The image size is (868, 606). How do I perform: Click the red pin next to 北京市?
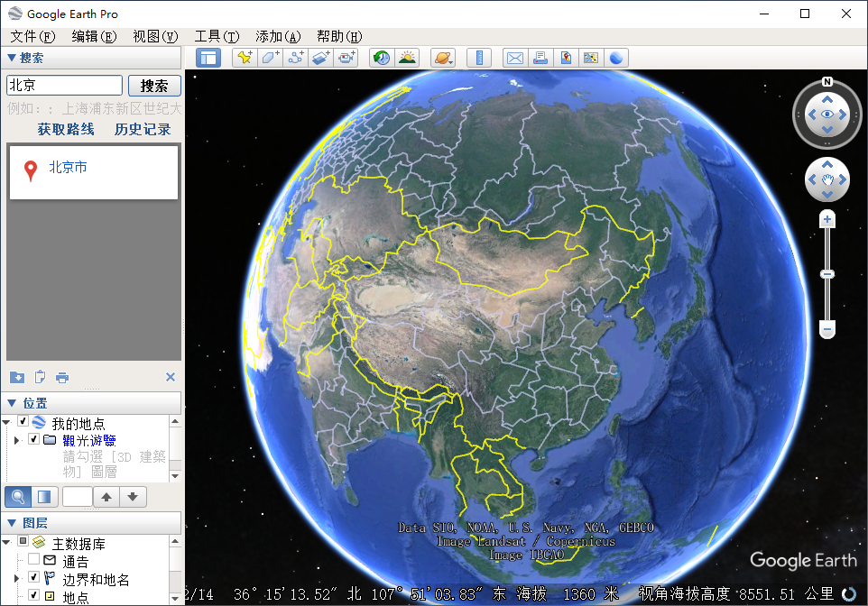(x=31, y=170)
